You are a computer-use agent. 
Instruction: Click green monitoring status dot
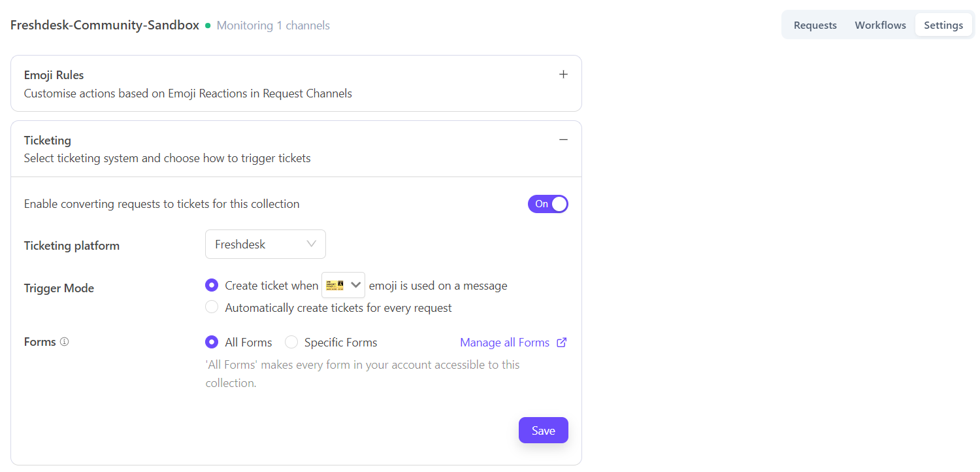click(208, 26)
